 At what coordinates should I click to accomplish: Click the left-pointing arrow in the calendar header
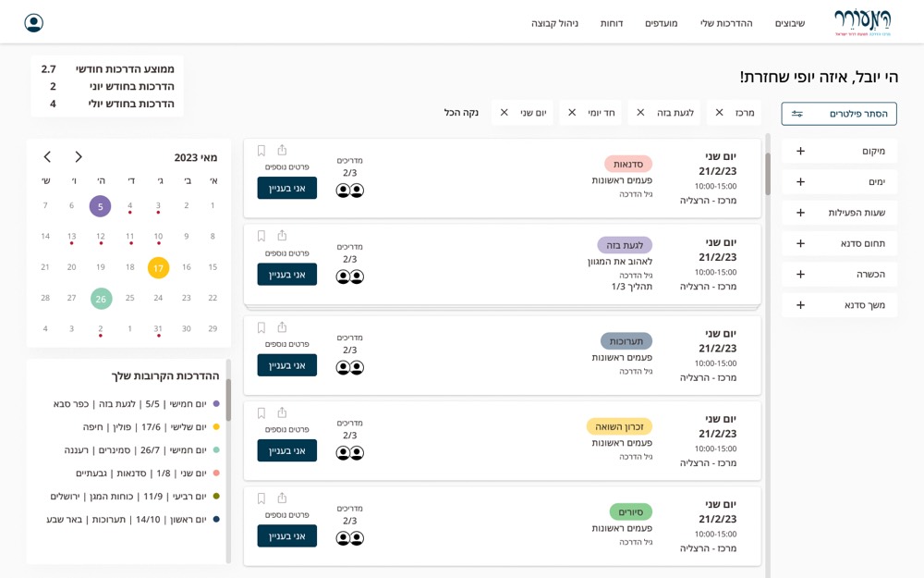48,156
